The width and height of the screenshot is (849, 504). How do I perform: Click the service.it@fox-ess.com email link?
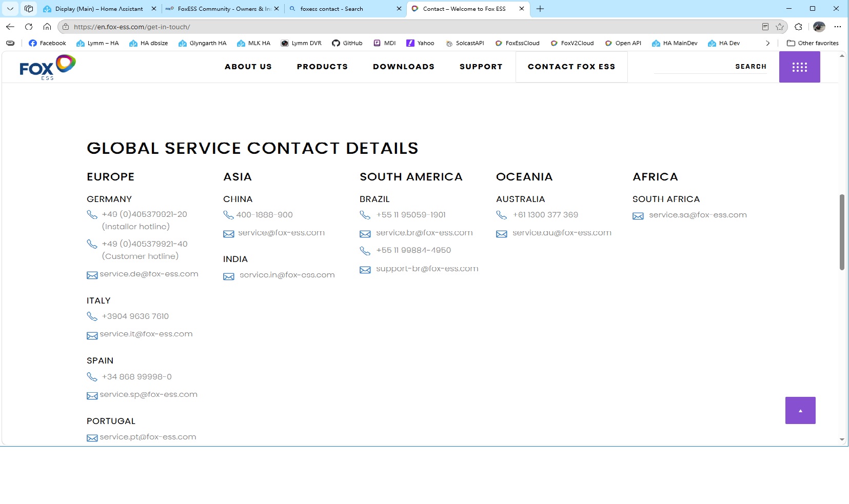(146, 334)
